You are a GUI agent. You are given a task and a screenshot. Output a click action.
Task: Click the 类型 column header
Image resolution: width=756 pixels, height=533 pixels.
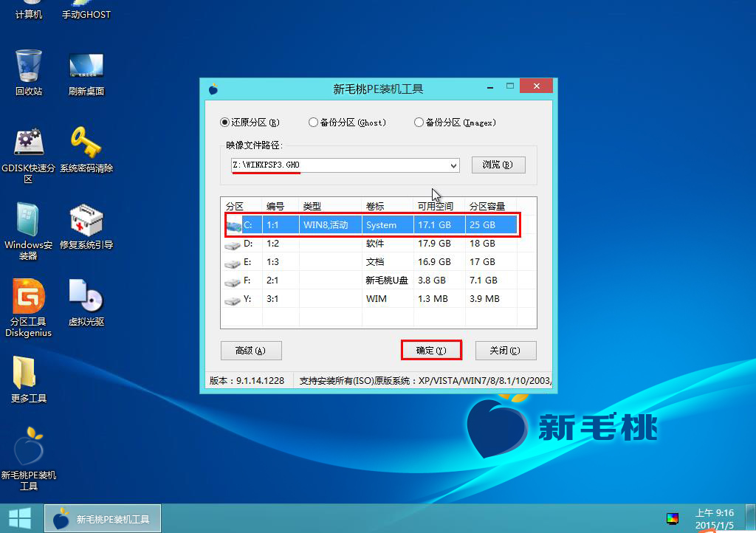312,206
